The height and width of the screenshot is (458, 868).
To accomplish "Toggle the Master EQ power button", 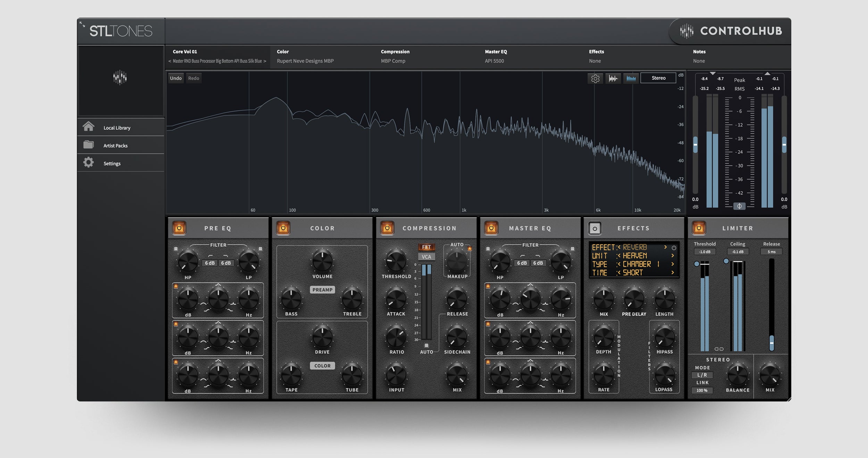I will pos(491,228).
